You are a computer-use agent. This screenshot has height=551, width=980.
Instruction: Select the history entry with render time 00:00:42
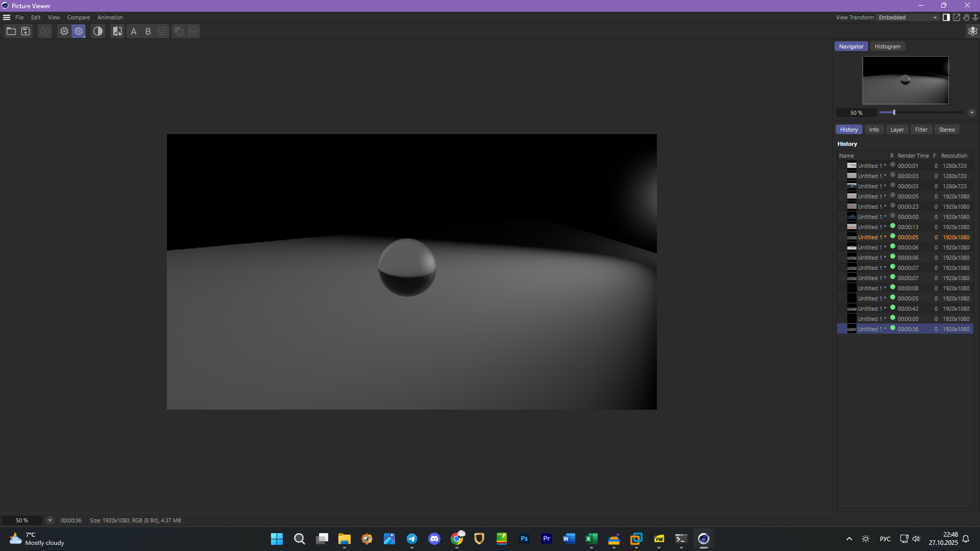908,309
